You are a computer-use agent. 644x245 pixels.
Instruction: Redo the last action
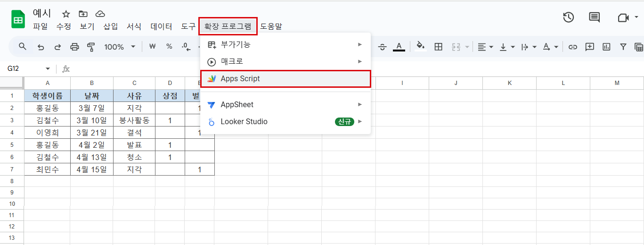click(57, 47)
